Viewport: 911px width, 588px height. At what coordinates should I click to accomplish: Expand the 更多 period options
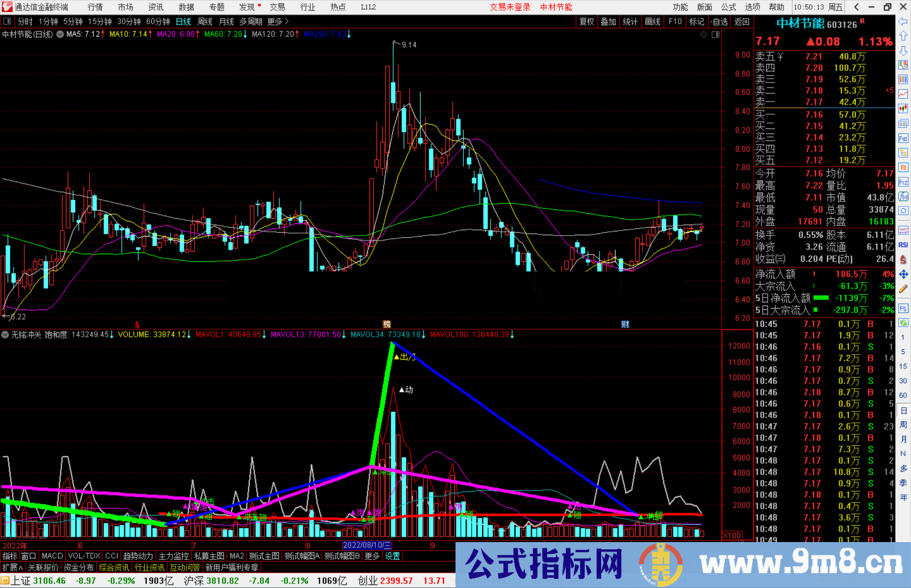point(278,21)
